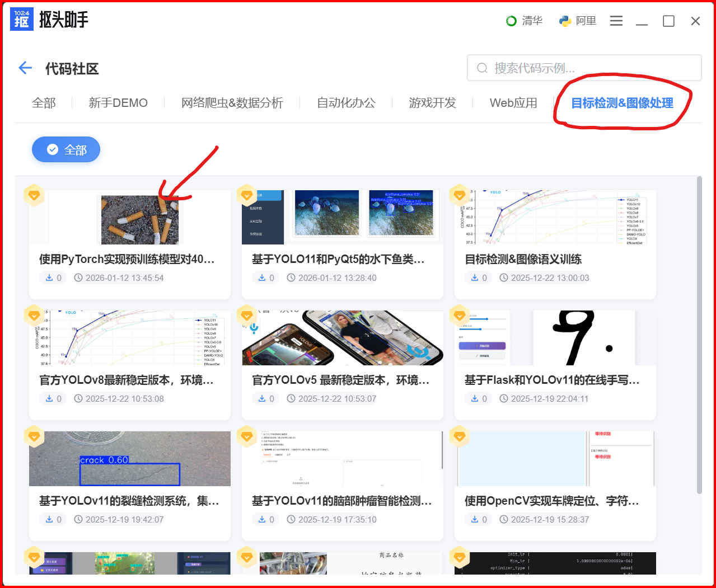The width and height of the screenshot is (716, 588).
Task: Click the 抠头助手 logo icon
Action: pos(22,20)
